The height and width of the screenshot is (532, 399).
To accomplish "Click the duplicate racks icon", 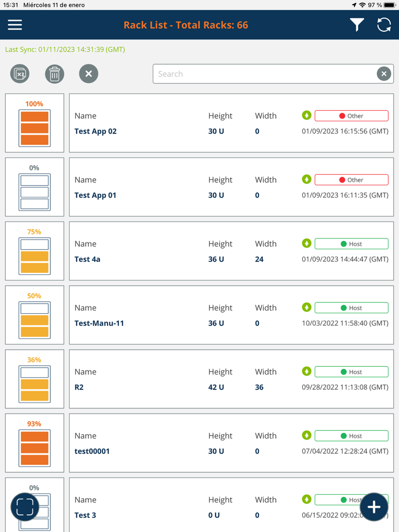I will coord(19,74).
